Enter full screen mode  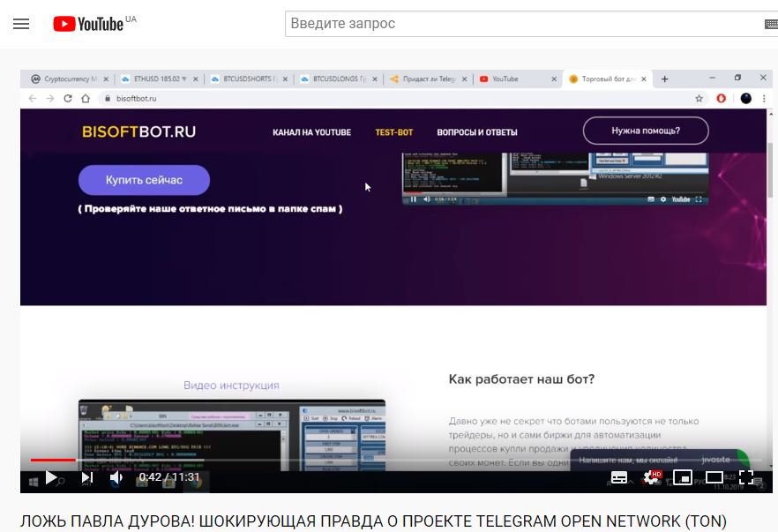[x=746, y=477]
